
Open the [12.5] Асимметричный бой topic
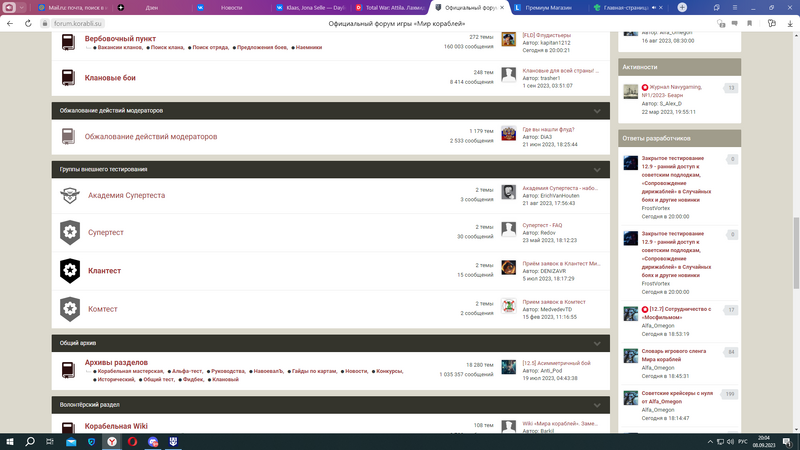click(557, 363)
